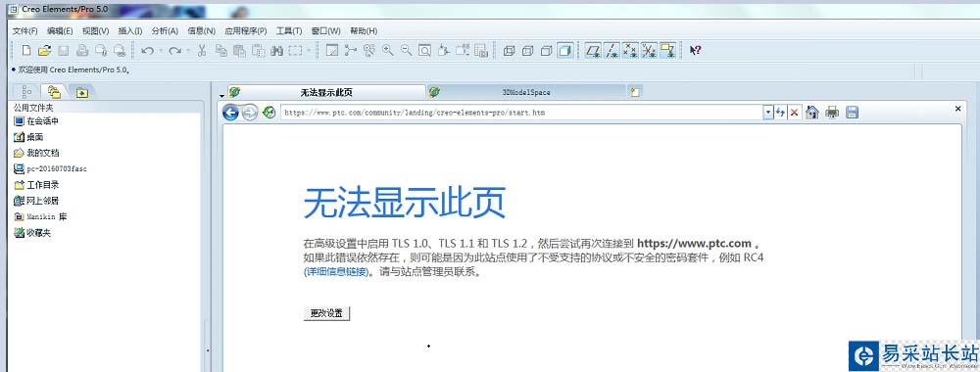This screenshot has width=980, height=372.
Task: Open the 插入(I) menu
Action: 130,31
